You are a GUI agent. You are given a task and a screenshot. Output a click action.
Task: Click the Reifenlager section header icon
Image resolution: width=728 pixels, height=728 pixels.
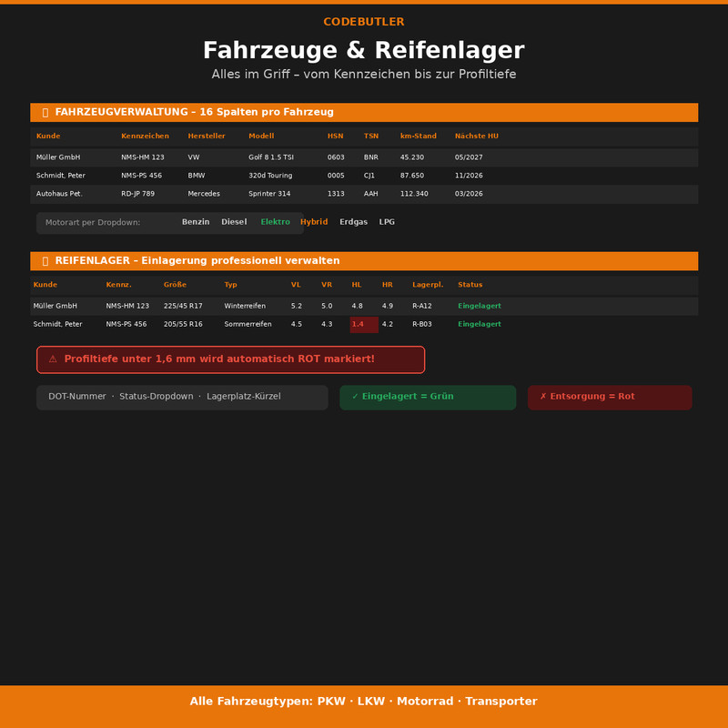(45, 261)
